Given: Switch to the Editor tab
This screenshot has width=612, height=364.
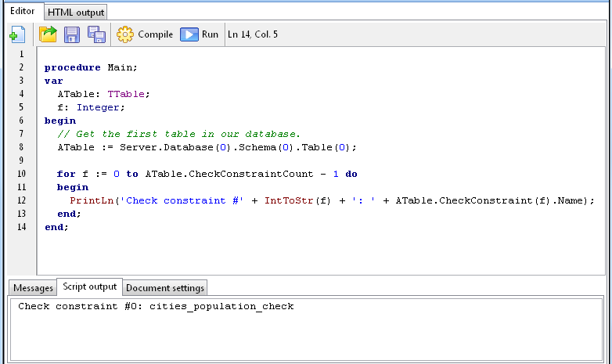Looking at the screenshot, I should pyautogui.click(x=22, y=11).
